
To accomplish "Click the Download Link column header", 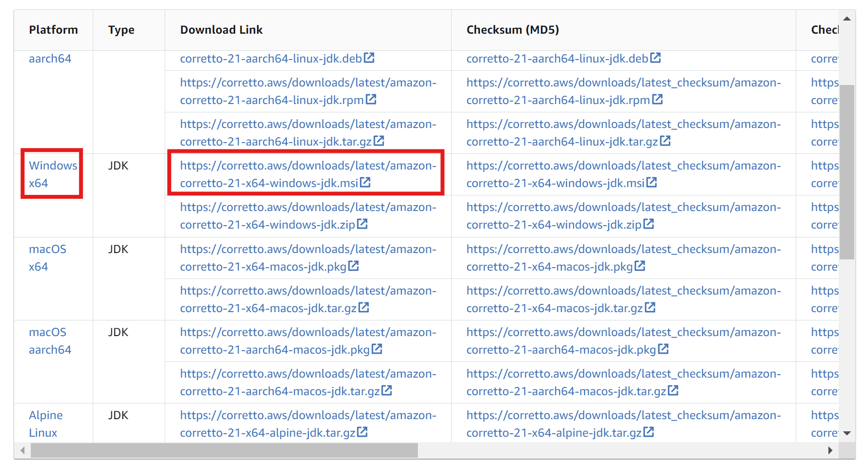I will coord(221,30).
